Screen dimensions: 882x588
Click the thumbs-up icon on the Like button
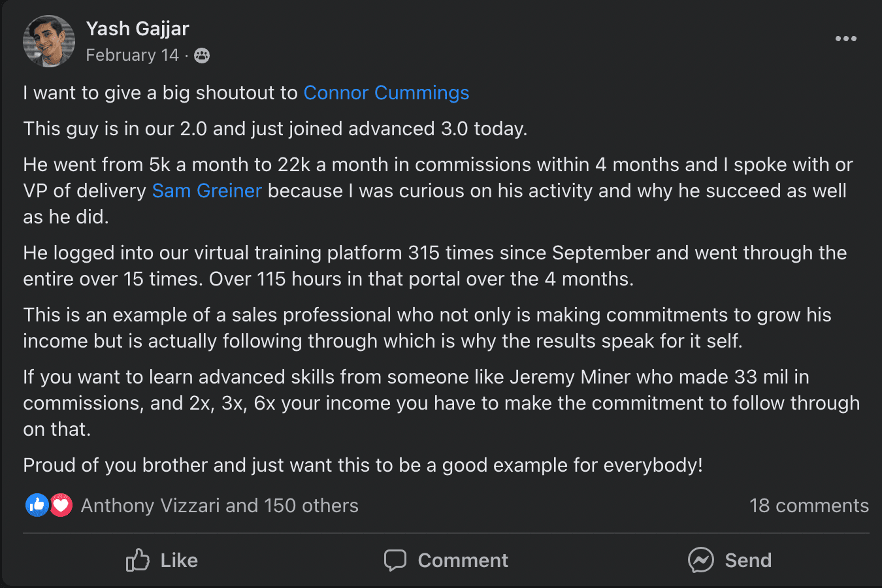click(137, 560)
